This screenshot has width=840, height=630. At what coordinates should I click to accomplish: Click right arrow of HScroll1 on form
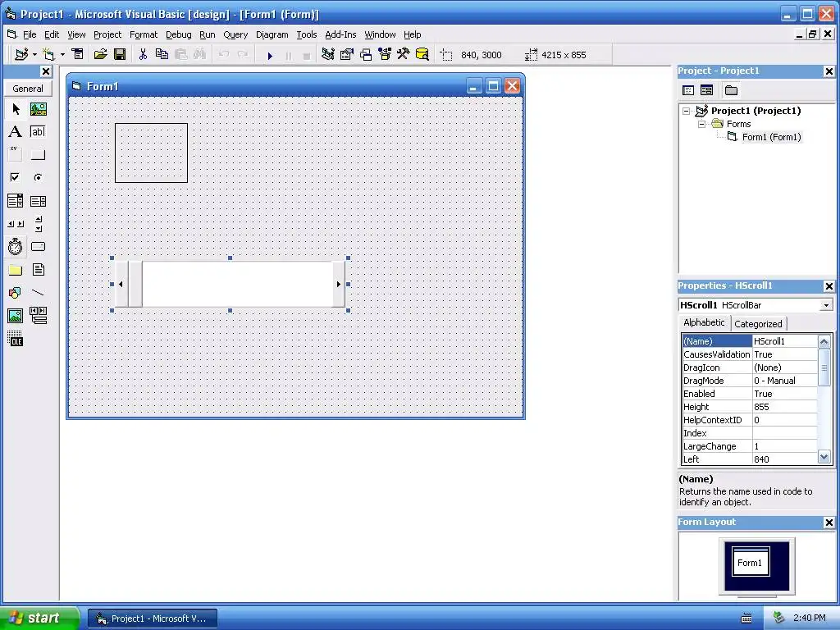point(339,284)
